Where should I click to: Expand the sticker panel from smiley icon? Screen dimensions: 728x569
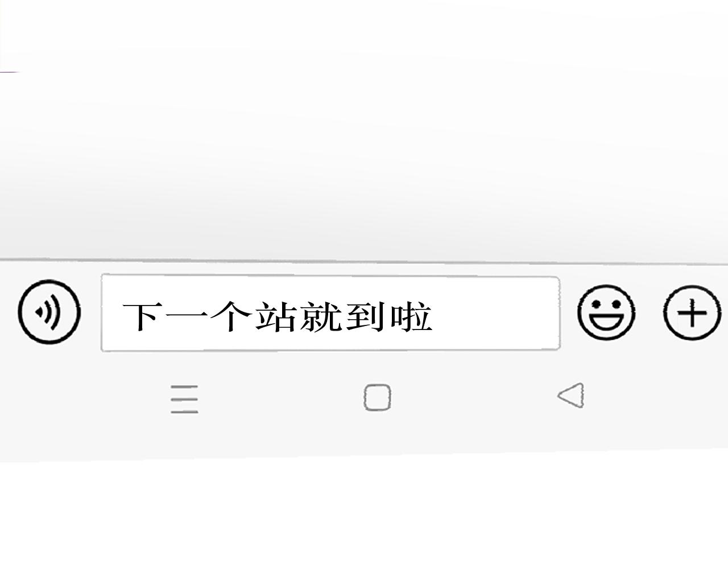pyautogui.click(x=606, y=312)
